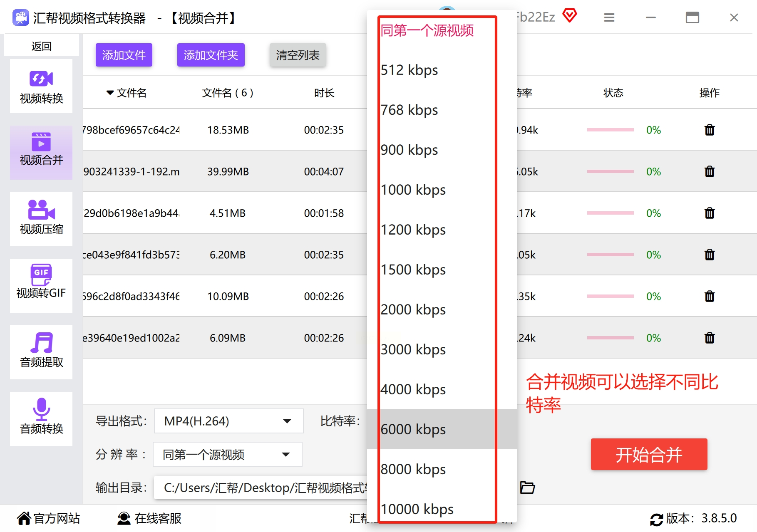Click the progress bar of 39.99MB file

pos(611,171)
